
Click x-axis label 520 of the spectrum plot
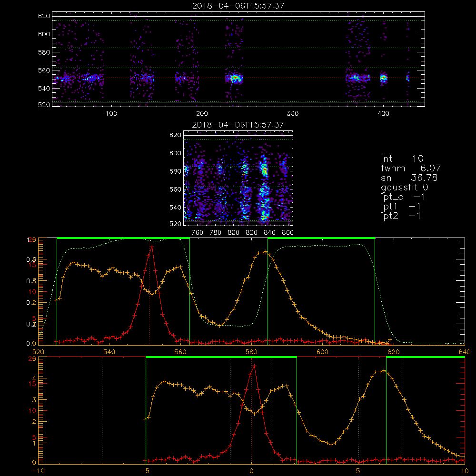(x=38, y=352)
